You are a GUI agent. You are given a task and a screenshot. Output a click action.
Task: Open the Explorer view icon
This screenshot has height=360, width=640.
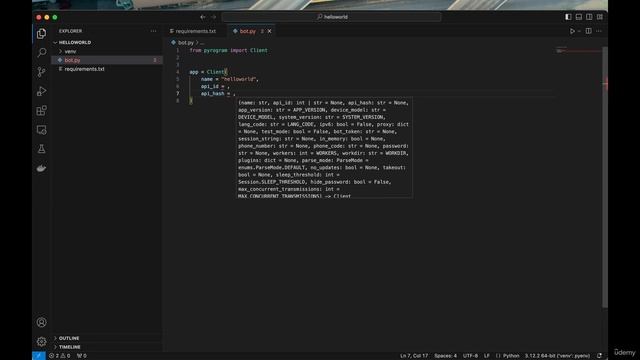(41, 33)
